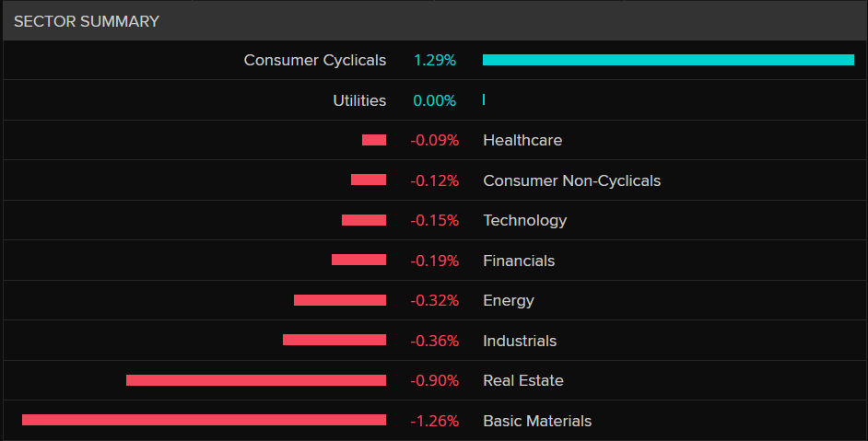Click the 1.29% percentage value
The height and width of the screenshot is (441, 868).
tap(434, 60)
